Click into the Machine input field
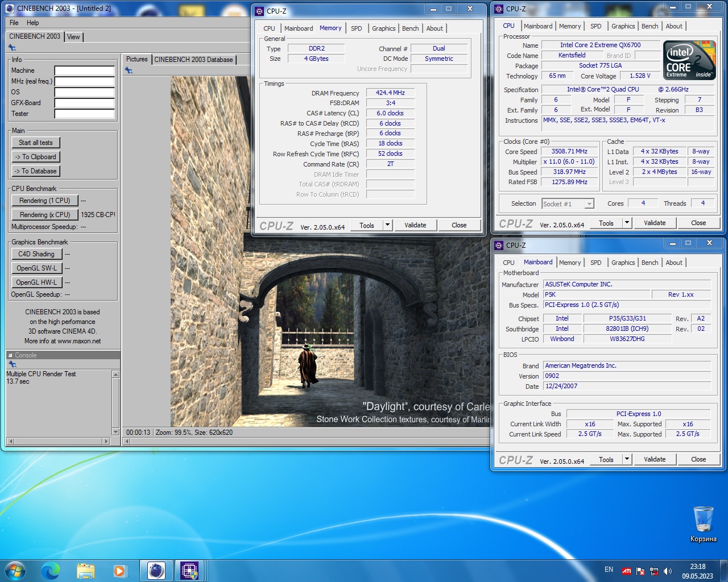 pyautogui.click(x=85, y=70)
